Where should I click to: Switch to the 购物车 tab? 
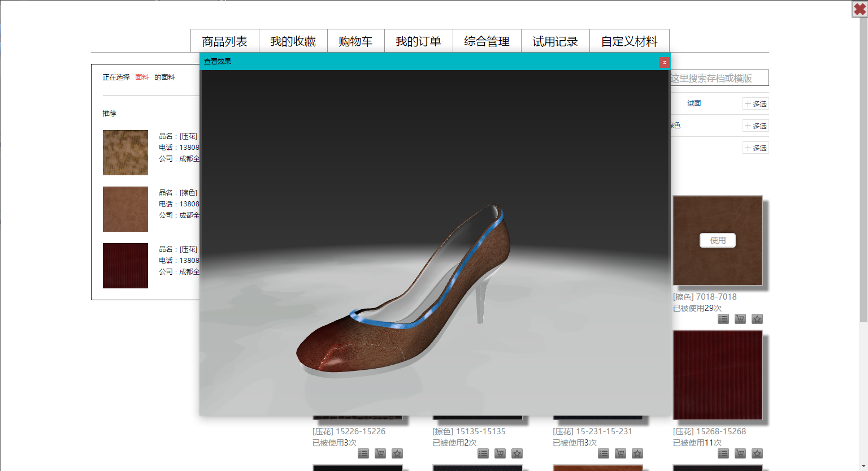click(x=355, y=41)
